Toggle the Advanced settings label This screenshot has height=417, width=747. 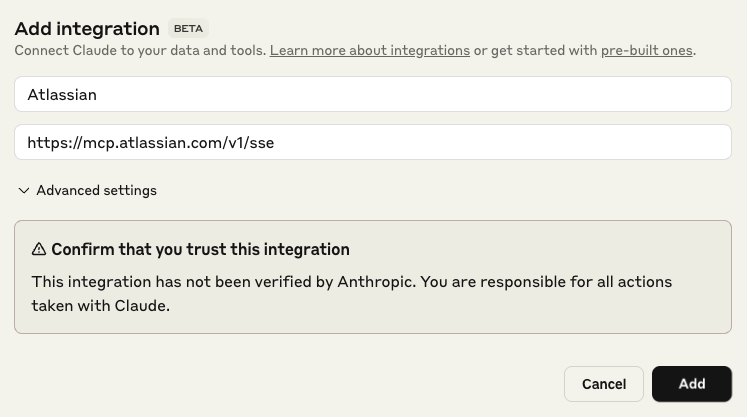[97, 191]
